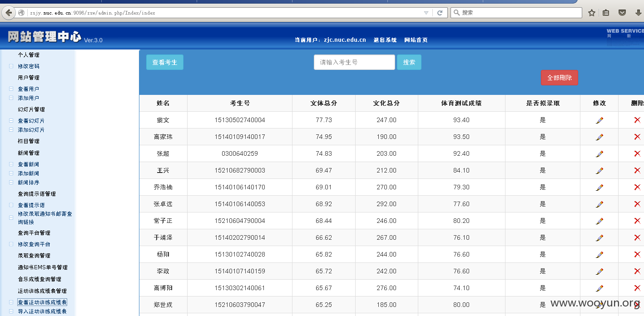Edit the record for 张卓远
Image resolution: width=644 pixels, height=316 pixels.
pos(599,204)
